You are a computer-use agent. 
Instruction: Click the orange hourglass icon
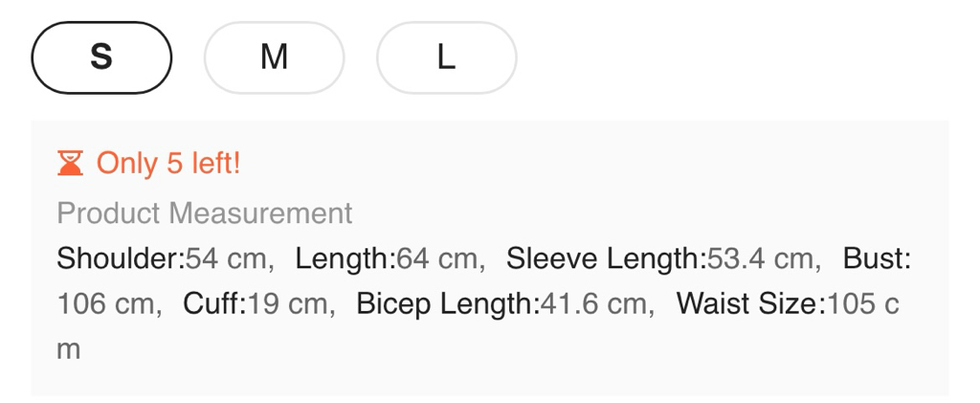pyautogui.click(x=70, y=164)
